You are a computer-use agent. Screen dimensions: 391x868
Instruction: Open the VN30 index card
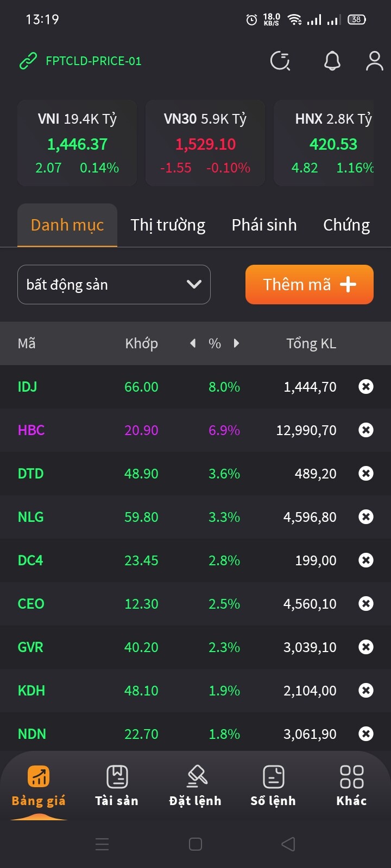click(205, 143)
